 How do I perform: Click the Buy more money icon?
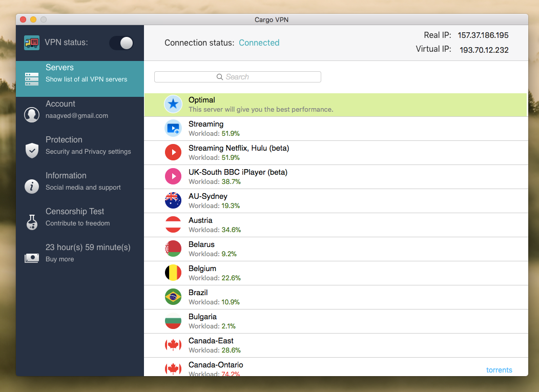32,258
